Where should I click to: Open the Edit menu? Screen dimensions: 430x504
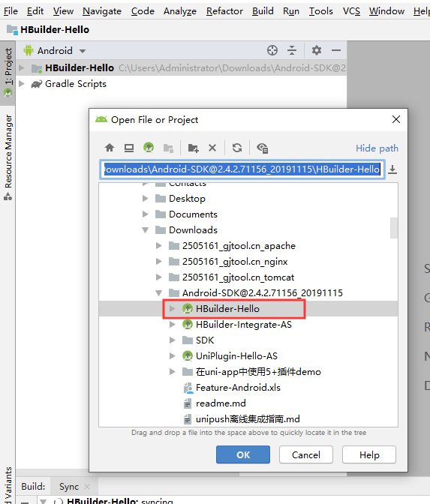coord(35,11)
